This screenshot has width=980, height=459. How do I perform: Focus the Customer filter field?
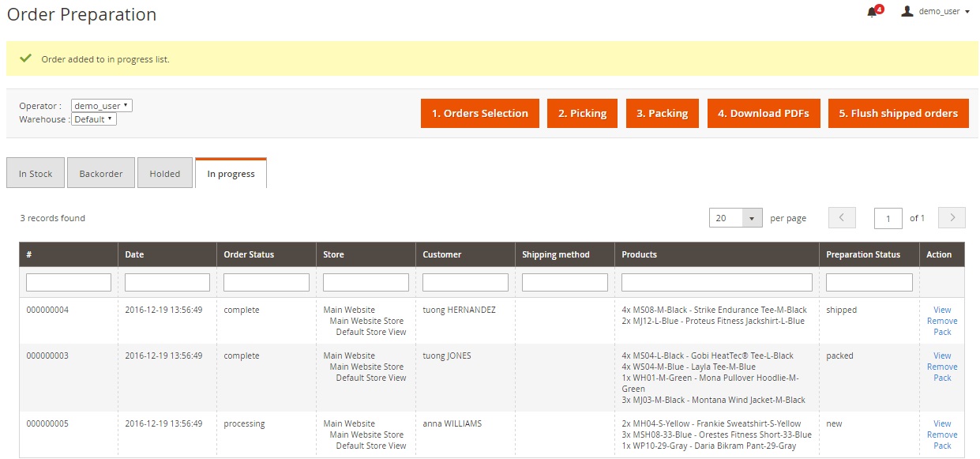pos(465,282)
